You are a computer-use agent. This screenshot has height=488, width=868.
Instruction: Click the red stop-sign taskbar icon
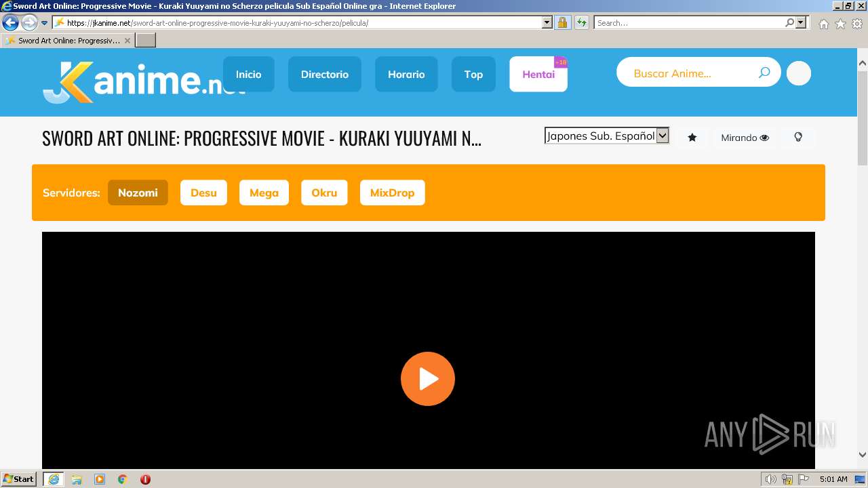click(x=145, y=479)
